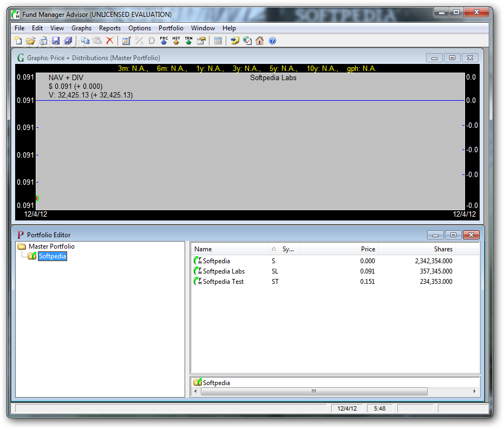The width and height of the screenshot is (504, 429).
Task: Click the price value 0.151
Action: click(368, 282)
